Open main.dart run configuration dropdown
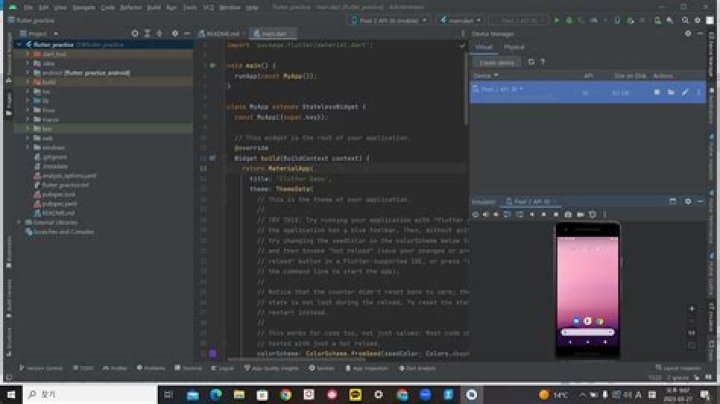The width and height of the screenshot is (720, 404). (460, 21)
